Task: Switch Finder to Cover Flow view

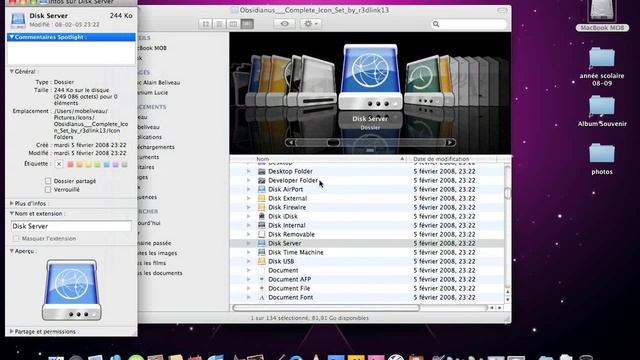Action: coord(247,24)
